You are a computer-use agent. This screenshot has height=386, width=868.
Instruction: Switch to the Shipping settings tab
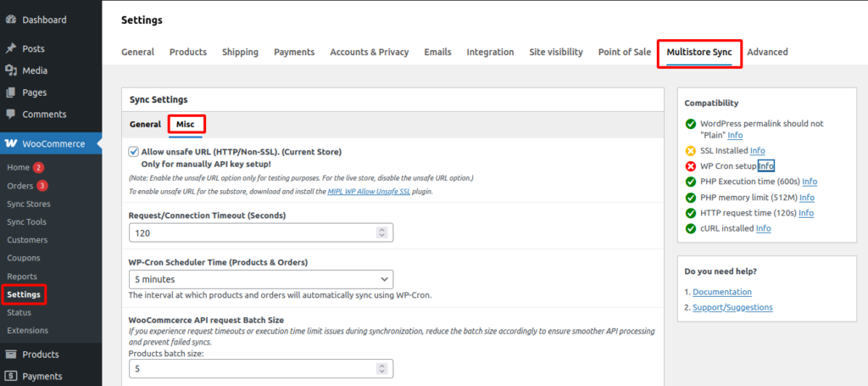click(x=240, y=52)
